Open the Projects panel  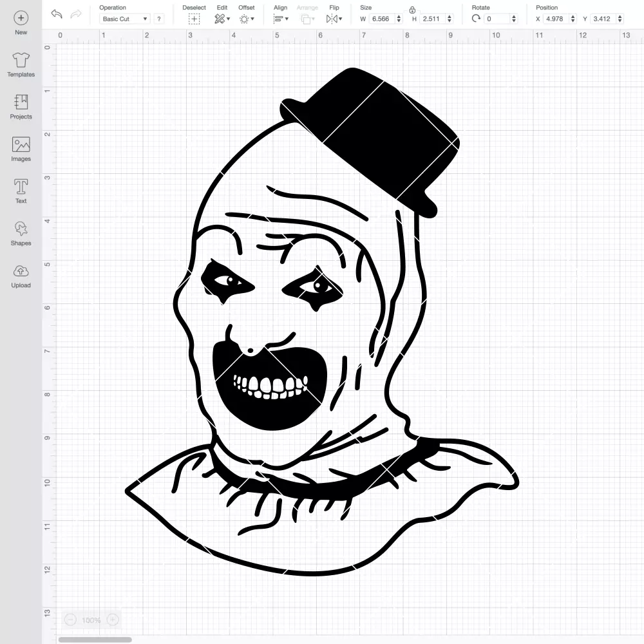[x=21, y=107]
